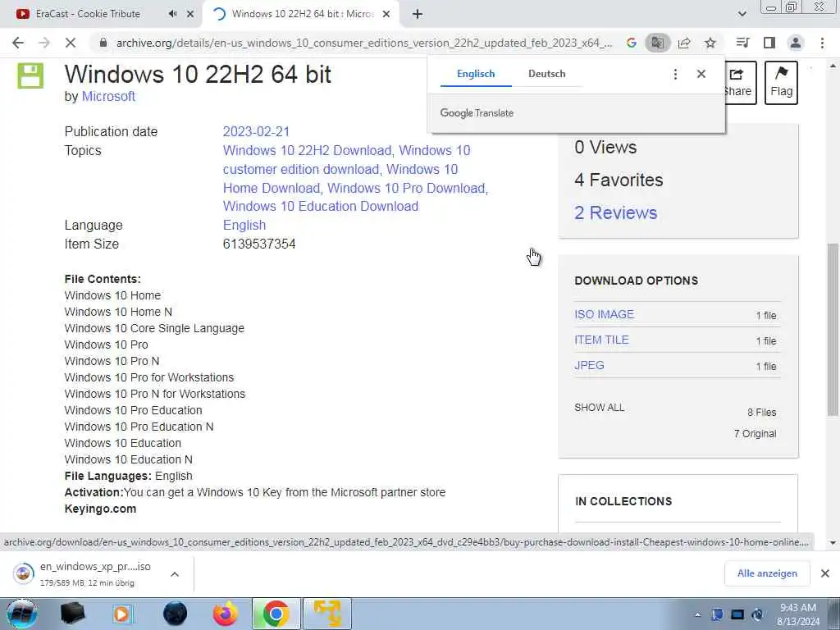Open the Chrome three-dot menu

822,43
